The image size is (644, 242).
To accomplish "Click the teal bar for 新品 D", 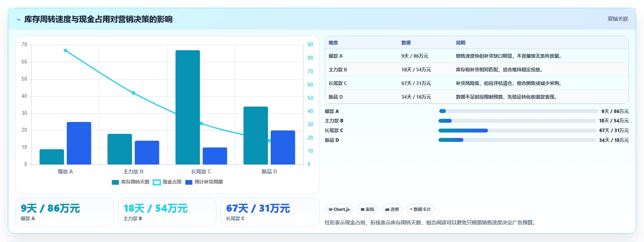I will pyautogui.click(x=255, y=136).
